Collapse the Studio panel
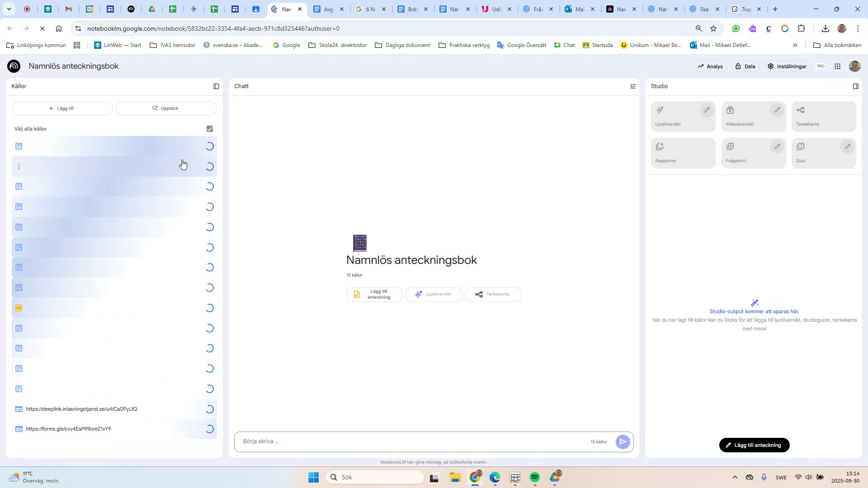Screen dimensions: 868x488 coord(855,86)
